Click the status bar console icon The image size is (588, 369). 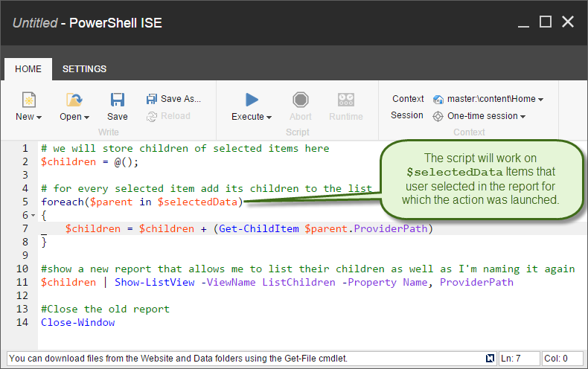[489, 359]
